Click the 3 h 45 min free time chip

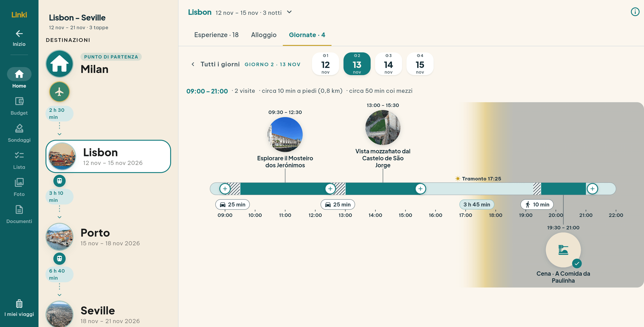point(477,205)
